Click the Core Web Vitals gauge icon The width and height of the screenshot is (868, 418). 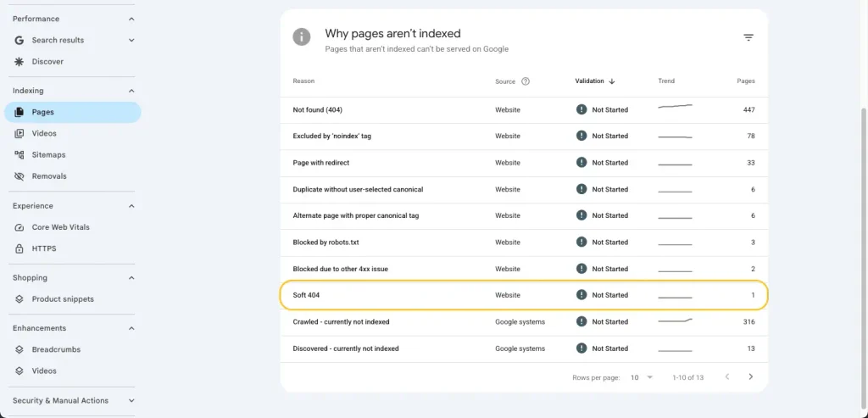[19, 227]
